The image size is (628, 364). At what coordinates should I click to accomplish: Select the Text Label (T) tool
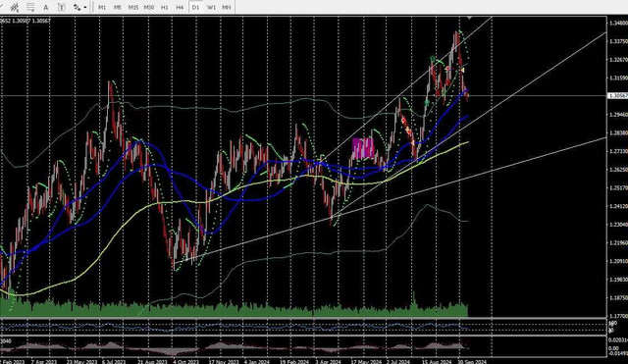pyautogui.click(x=61, y=7)
